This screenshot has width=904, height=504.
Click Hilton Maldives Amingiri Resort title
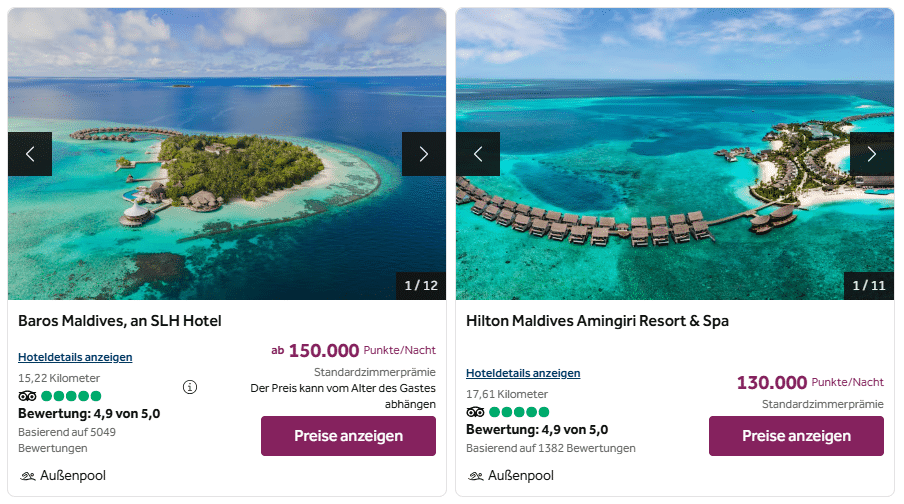[597, 321]
